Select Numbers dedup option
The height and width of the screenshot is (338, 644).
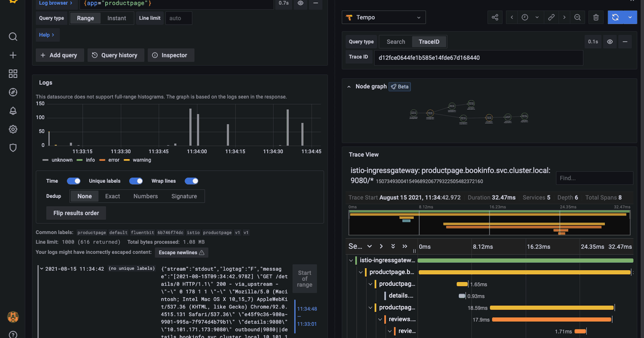(146, 196)
